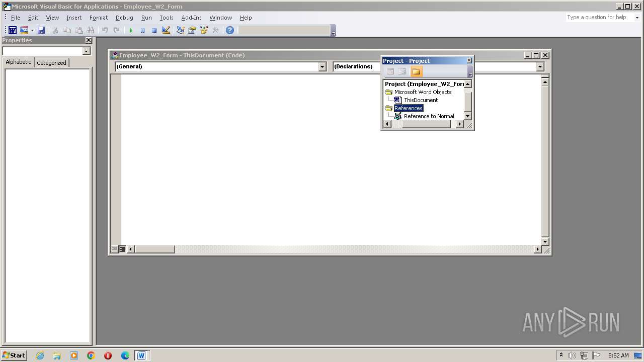The image size is (644, 362).
Task: Click Procedure View button in code window
Action: tap(114, 249)
